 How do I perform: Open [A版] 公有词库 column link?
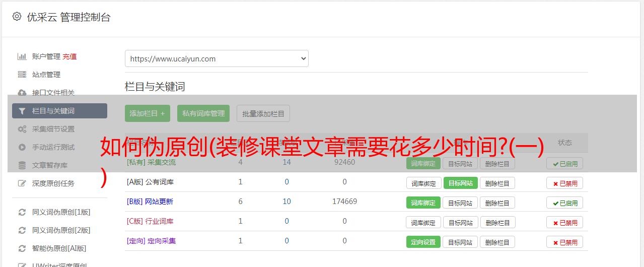tap(150, 182)
